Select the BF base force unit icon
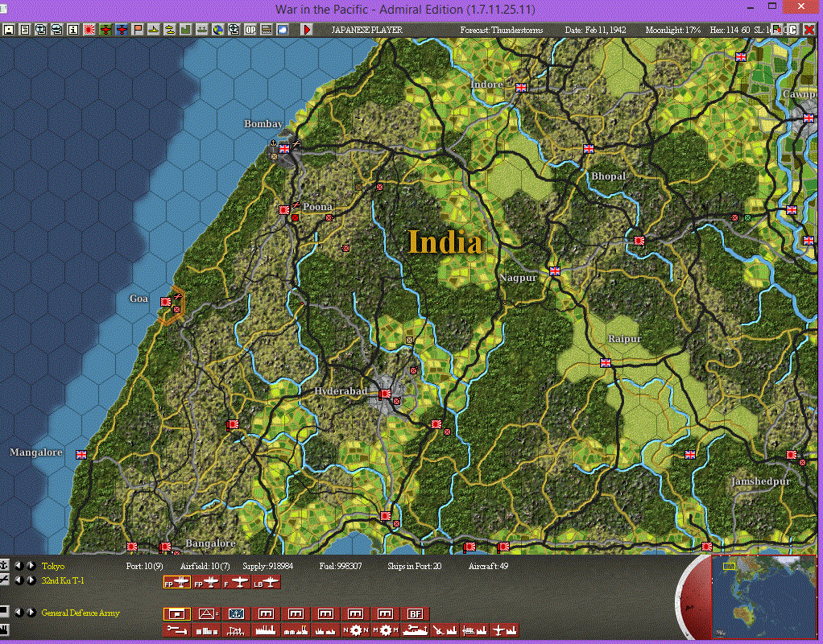 [x=416, y=614]
